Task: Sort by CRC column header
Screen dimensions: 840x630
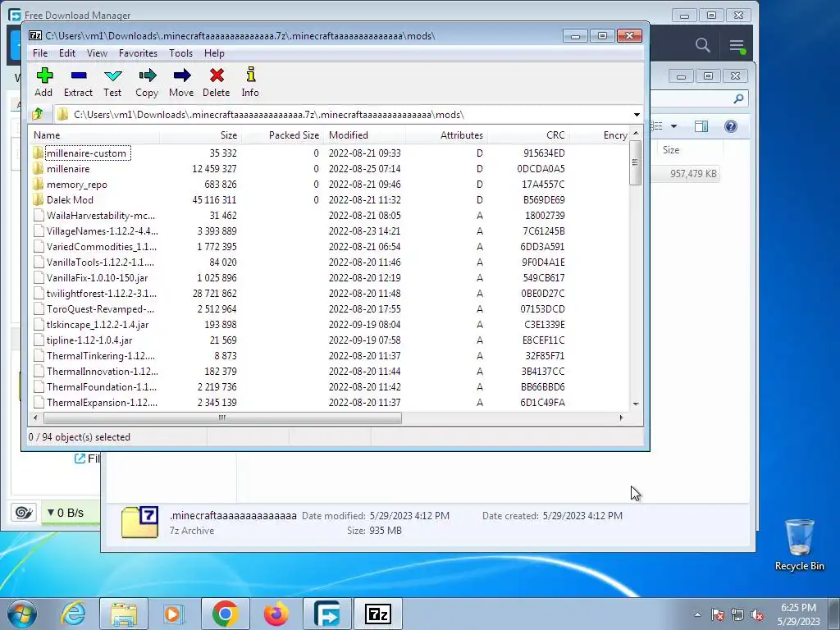Action: (x=528, y=135)
